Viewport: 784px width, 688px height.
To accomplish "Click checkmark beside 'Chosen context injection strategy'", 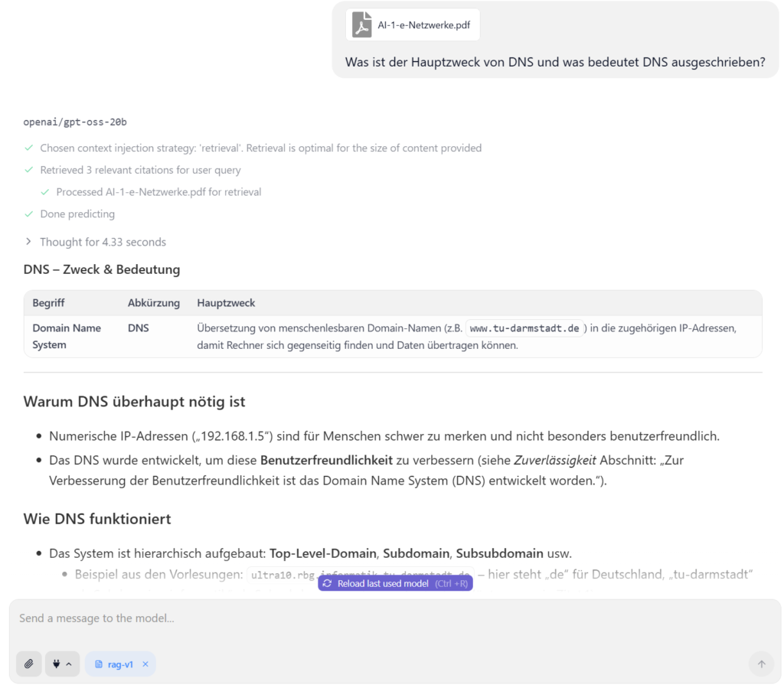I will tap(29, 148).
